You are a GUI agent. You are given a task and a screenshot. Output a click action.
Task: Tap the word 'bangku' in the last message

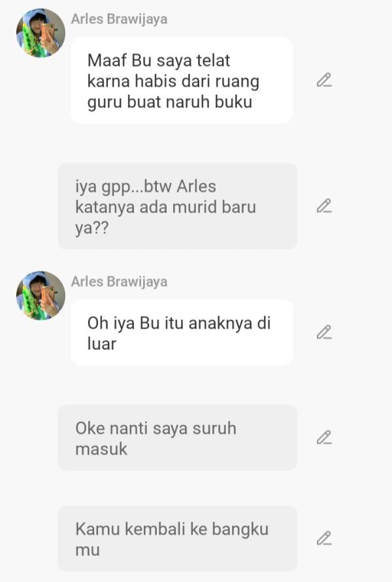pos(240,530)
